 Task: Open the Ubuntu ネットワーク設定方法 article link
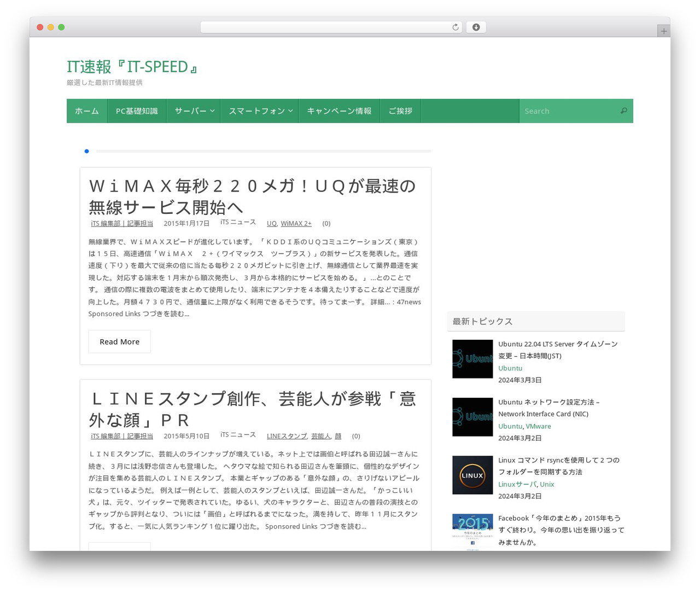549,408
